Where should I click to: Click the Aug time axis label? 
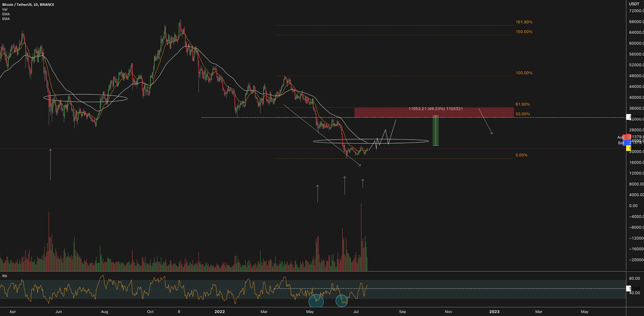point(105,312)
